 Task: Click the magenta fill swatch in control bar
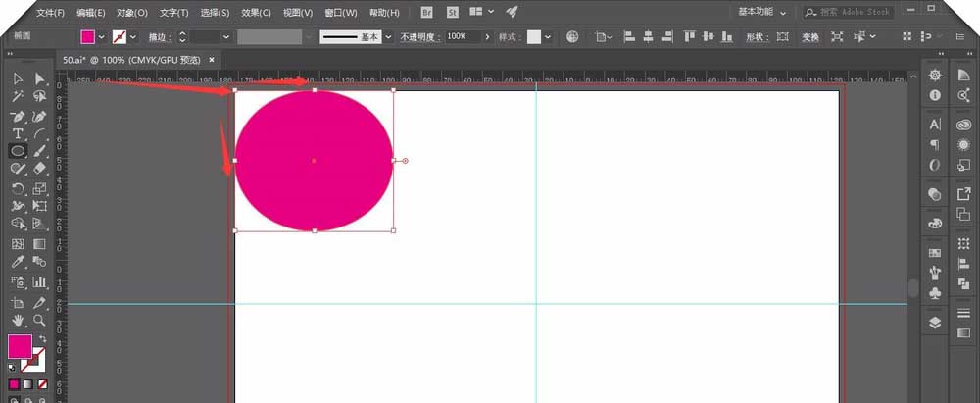tap(88, 37)
